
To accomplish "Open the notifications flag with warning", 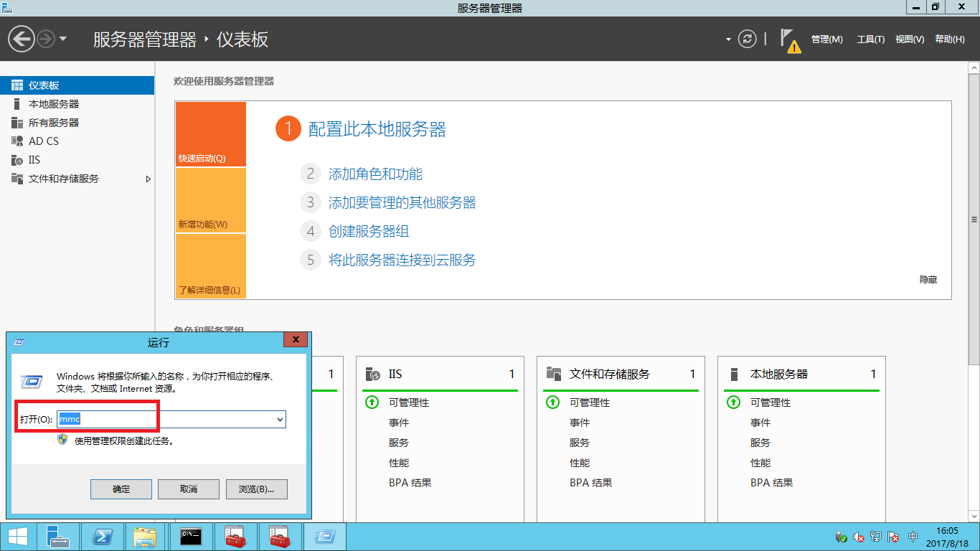I will [x=789, y=40].
